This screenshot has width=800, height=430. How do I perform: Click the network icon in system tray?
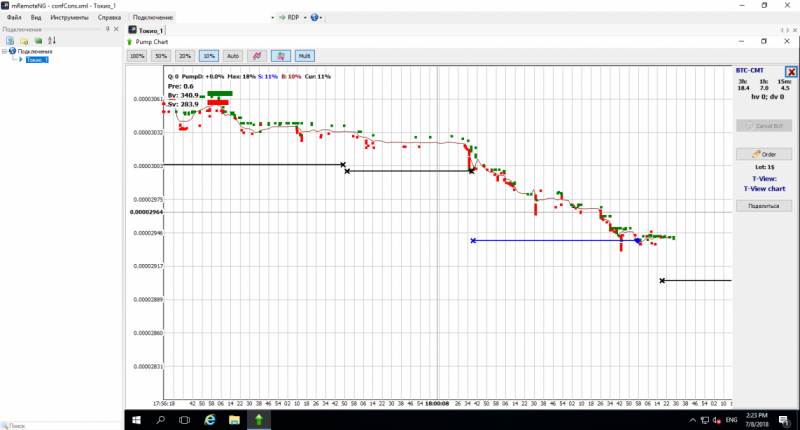[x=705, y=420]
